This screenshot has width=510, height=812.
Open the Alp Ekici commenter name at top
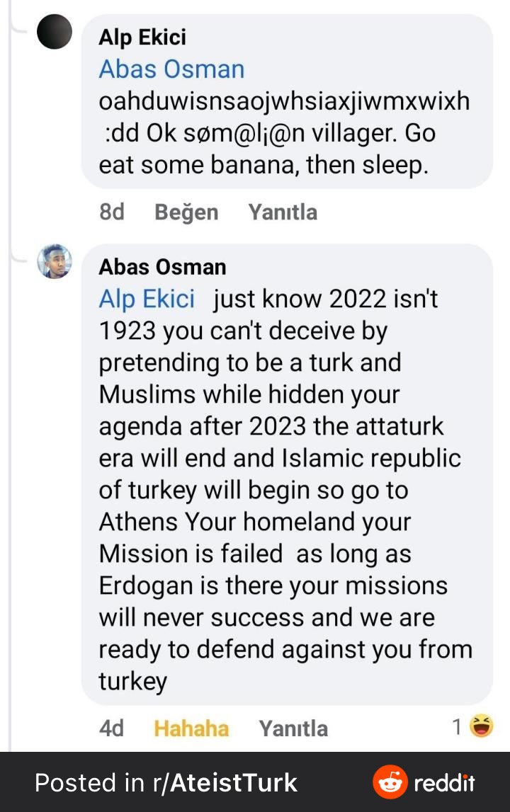[x=142, y=37]
